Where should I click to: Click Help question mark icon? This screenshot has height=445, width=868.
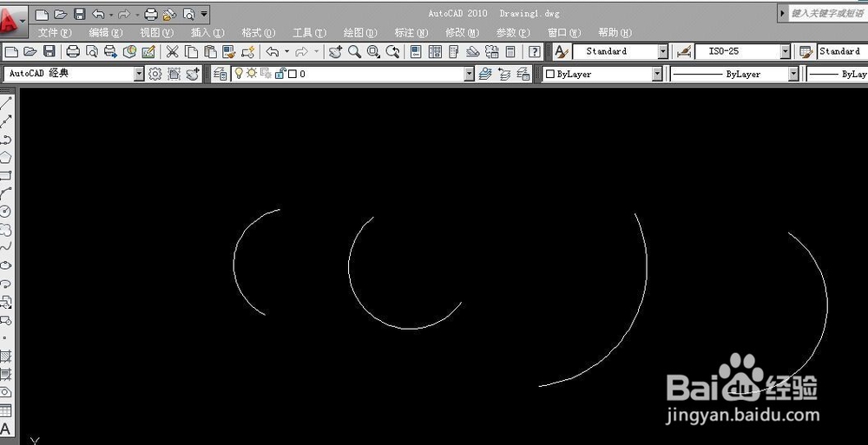tap(534, 52)
